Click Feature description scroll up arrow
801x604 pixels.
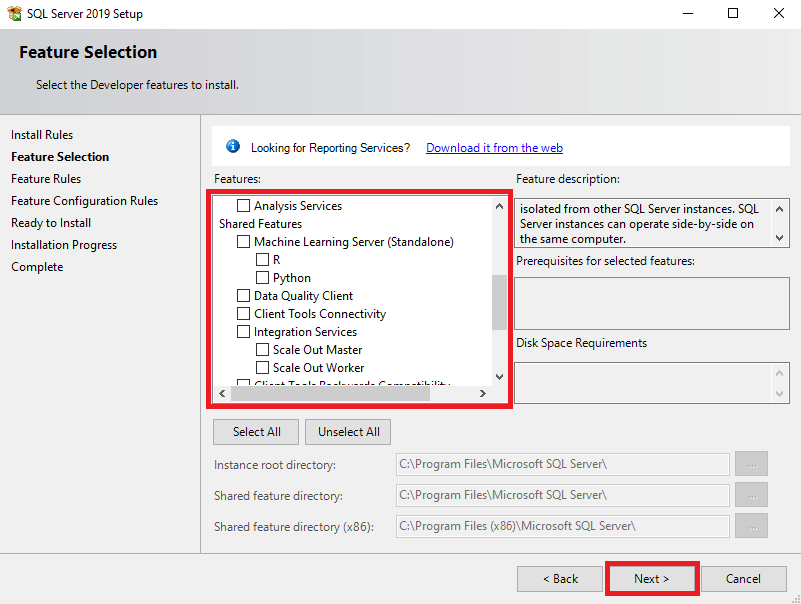coord(779,209)
